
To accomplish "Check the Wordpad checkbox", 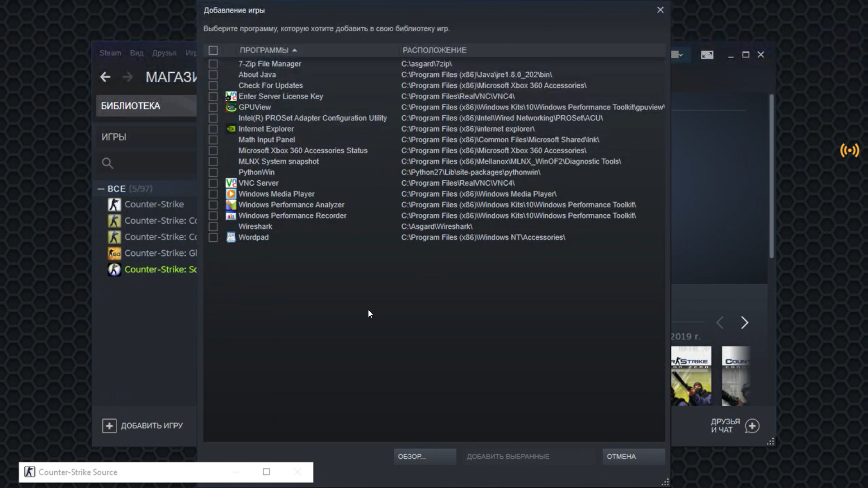I will [213, 237].
